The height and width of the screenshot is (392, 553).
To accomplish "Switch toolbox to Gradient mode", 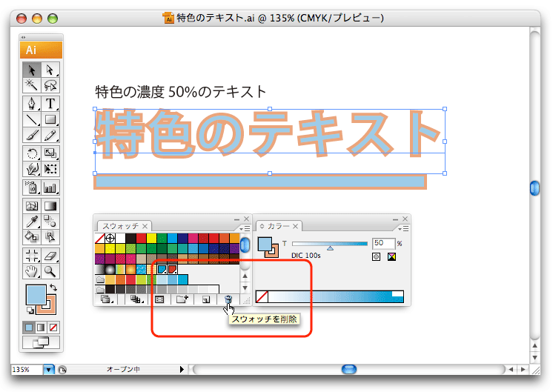I will pos(42,328).
